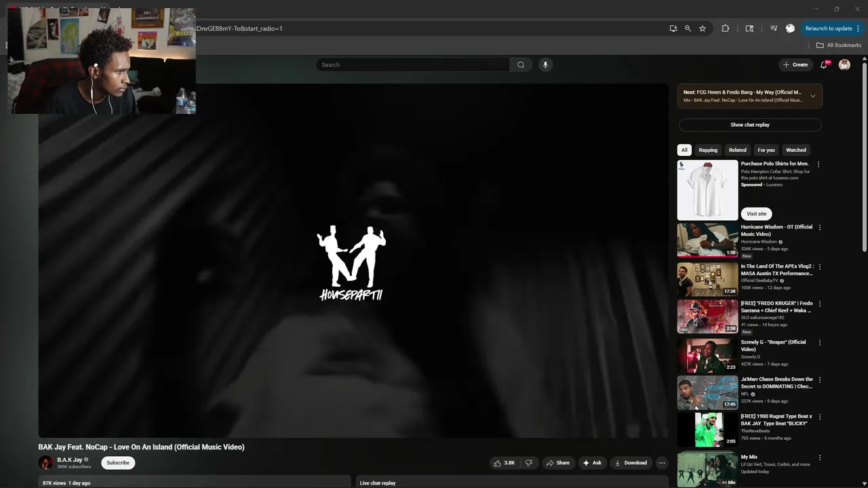Image resolution: width=868 pixels, height=488 pixels.
Task: Open options for Ja'Marr Chase video
Action: [819, 380]
